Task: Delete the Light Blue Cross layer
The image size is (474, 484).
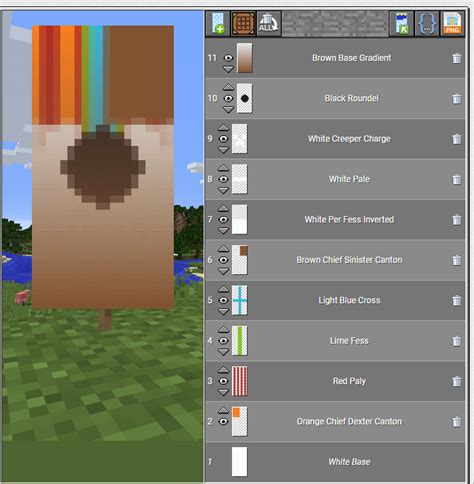Action: tap(457, 300)
